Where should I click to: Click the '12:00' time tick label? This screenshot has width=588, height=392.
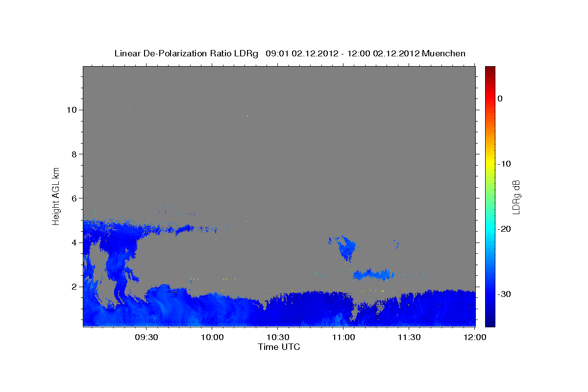point(475,338)
